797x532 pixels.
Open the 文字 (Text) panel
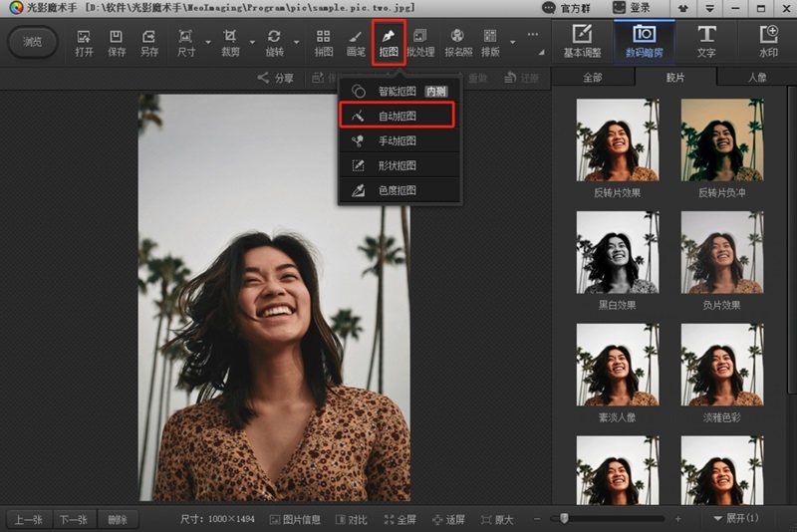coord(706,41)
